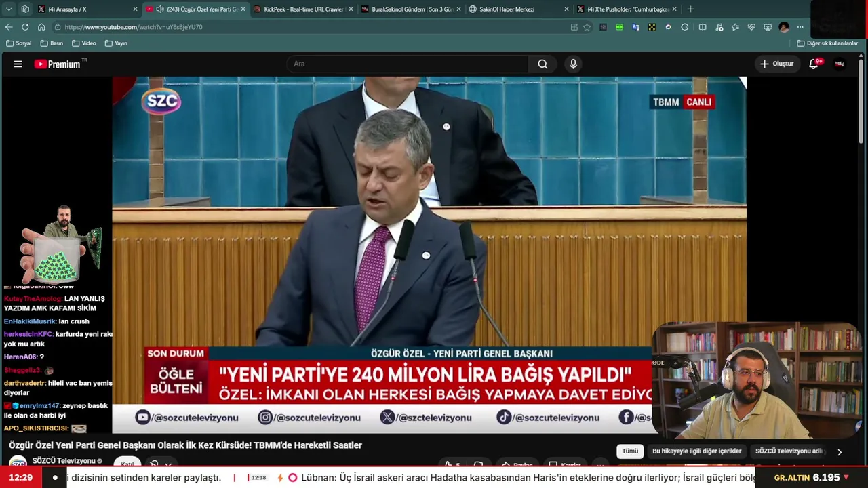Click chat username HerenA06
The image size is (868, 488).
(20, 357)
